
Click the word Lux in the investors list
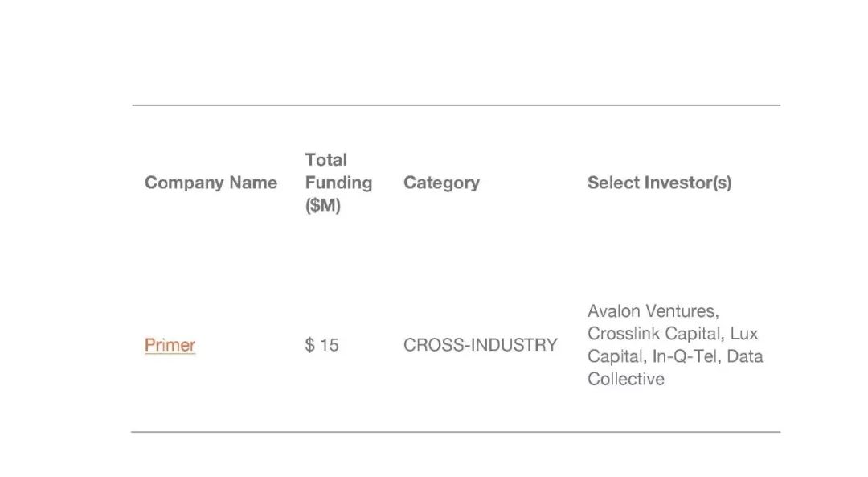[743, 333]
